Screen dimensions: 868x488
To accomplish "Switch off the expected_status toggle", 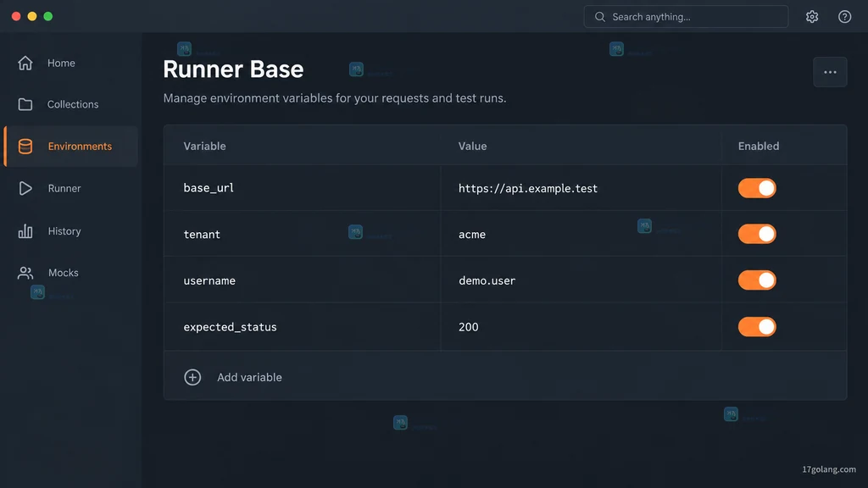I will tap(757, 327).
